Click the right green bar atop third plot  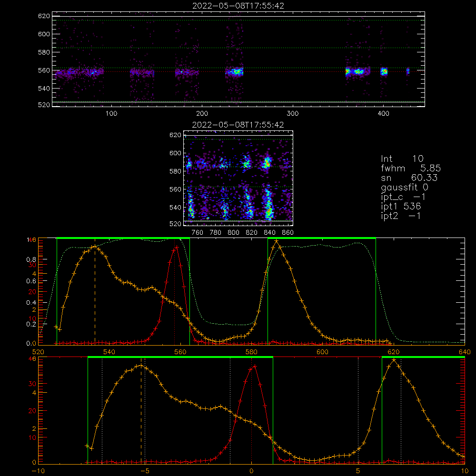tap(322, 238)
